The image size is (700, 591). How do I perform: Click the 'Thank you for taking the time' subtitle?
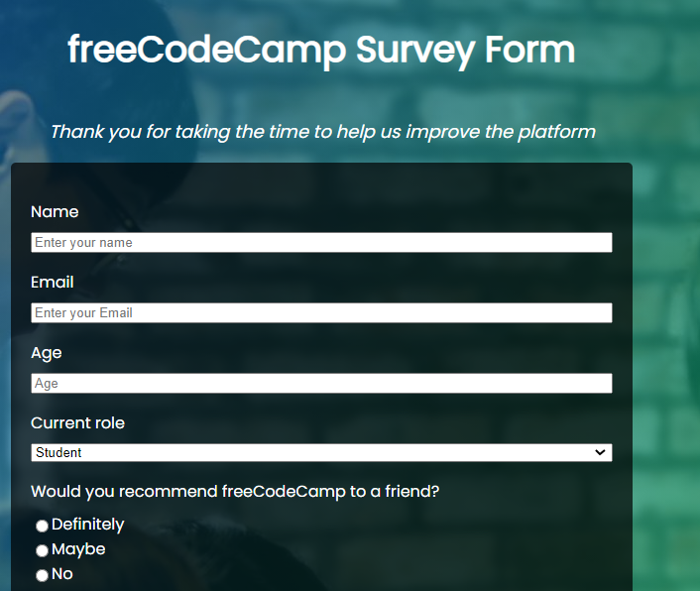tap(323, 132)
